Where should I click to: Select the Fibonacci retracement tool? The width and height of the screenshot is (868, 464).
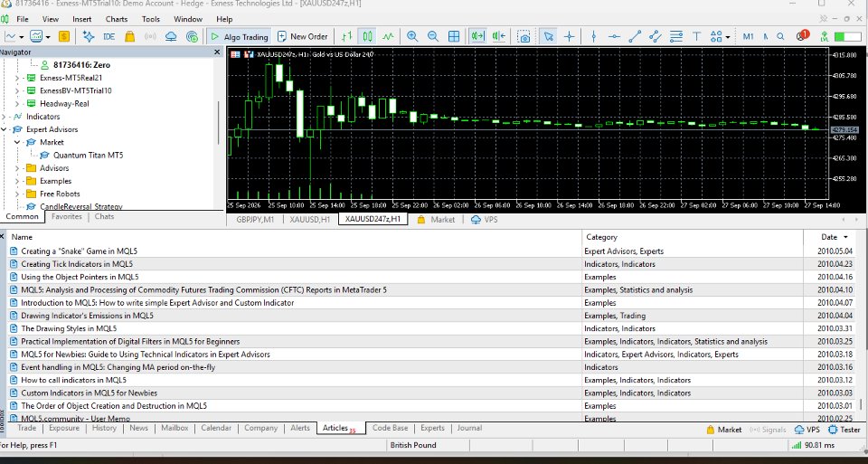tap(676, 36)
